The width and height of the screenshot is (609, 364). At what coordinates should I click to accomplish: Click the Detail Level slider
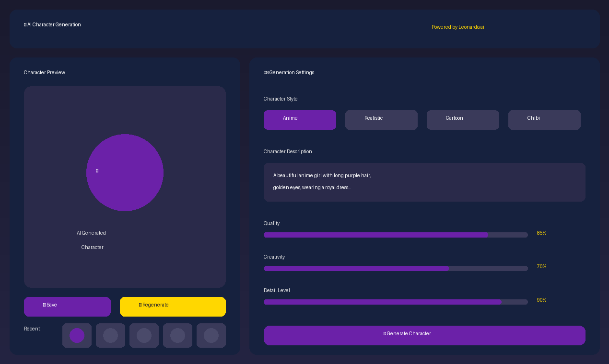[396, 302]
